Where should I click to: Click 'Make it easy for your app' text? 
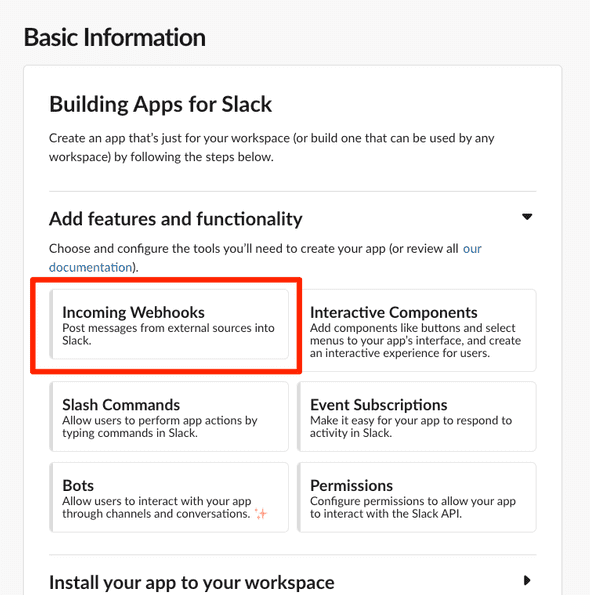coord(411,427)
